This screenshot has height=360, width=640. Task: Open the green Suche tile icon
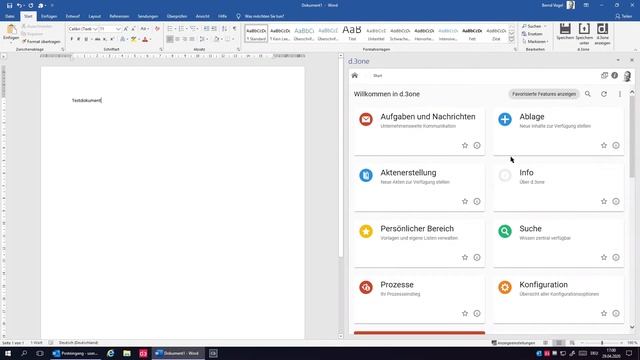tap(505, 231)
